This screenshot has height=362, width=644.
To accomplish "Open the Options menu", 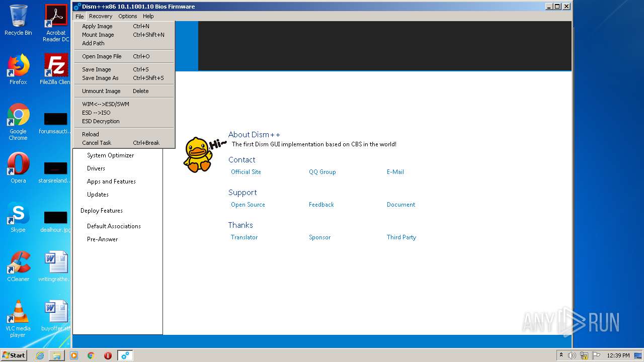I will pyautogui.click(x=128, y=16).
